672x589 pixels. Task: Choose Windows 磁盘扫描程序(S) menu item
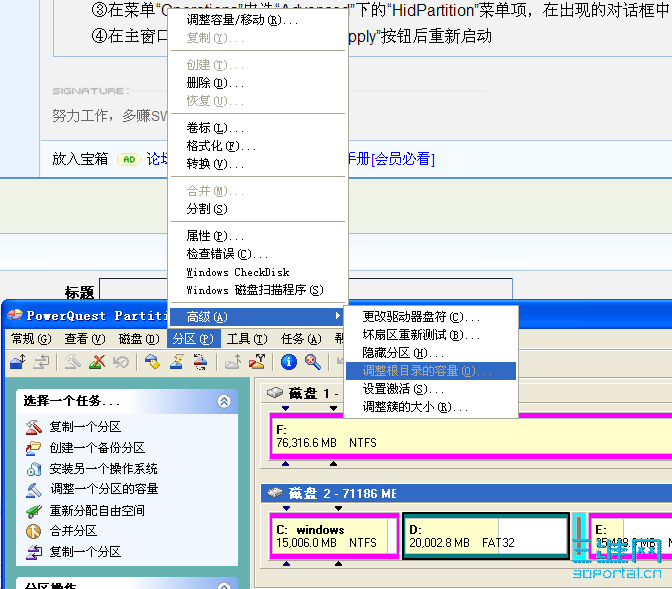tap(258, 290)
